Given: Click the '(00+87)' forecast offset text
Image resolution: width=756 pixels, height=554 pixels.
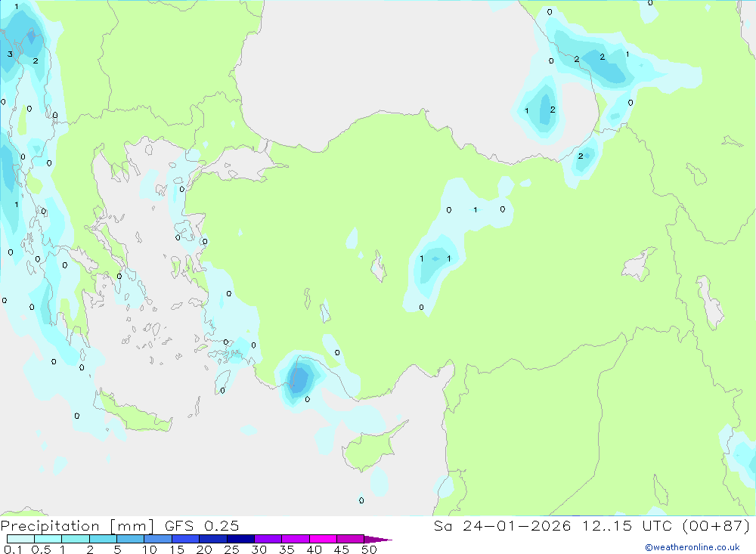Looking at the screenshot, I should (x=717, y=525).
